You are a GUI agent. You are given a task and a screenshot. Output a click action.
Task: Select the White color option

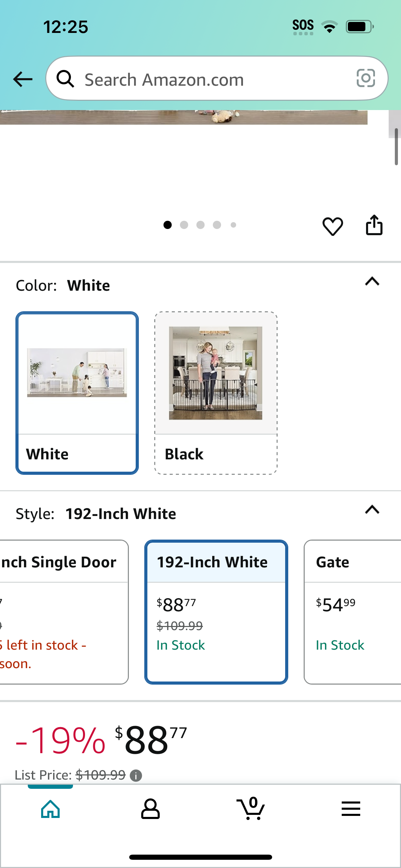(77, 393)
